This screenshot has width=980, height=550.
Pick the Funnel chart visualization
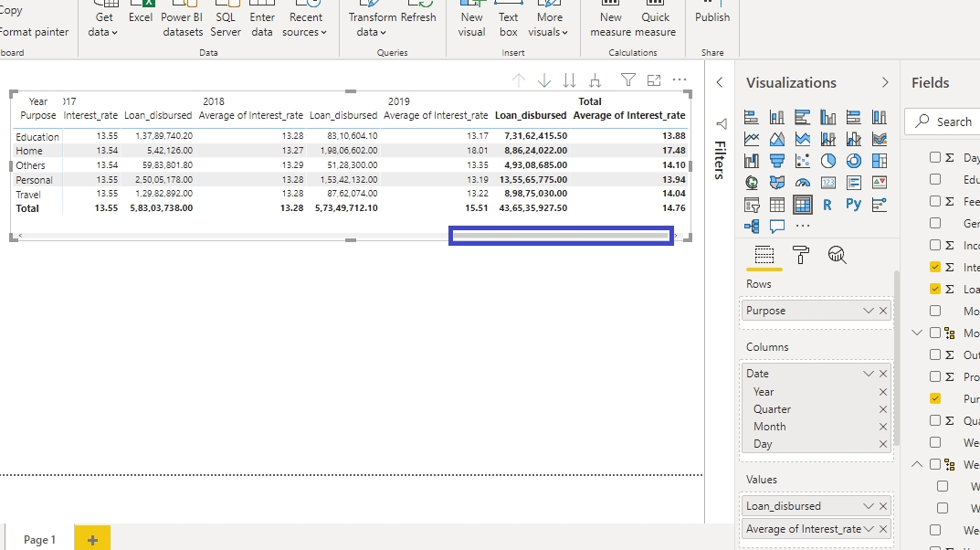click(777, 161)
